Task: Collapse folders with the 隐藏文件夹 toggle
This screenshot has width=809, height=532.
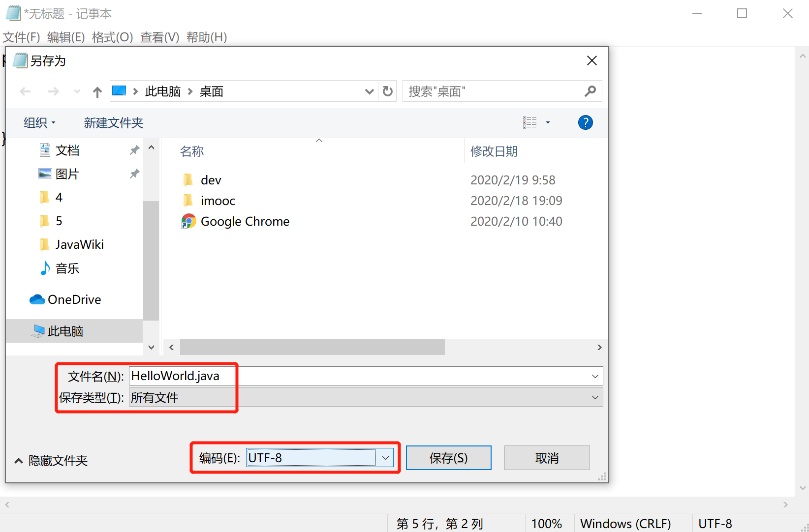Action: point(51,461)
